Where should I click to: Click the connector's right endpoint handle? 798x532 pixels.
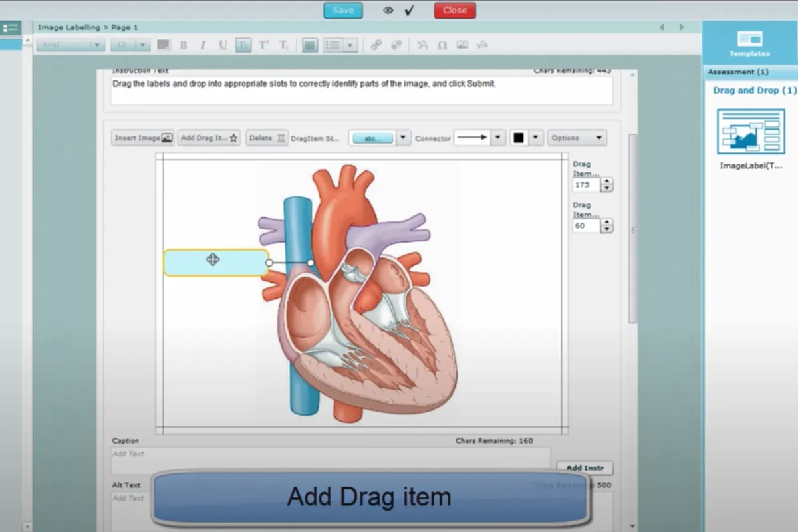(x=311, y=263)
